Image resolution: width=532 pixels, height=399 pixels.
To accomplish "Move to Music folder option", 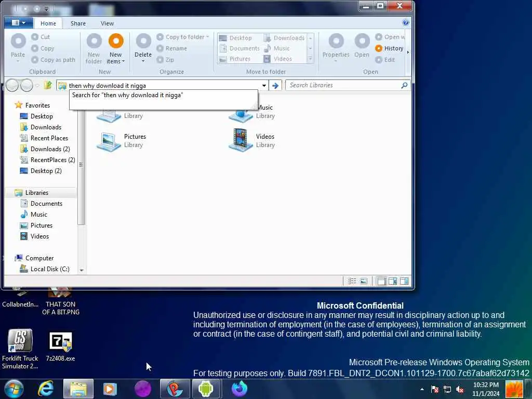I will (x=277, y=48).
